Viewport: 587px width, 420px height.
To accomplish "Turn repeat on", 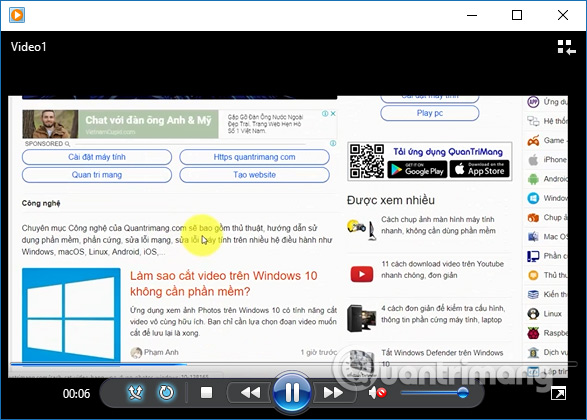I will 166,393.
